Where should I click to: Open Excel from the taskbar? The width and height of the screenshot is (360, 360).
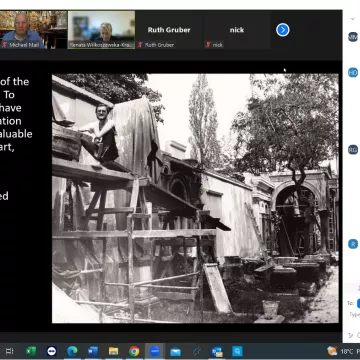point(31,351)
